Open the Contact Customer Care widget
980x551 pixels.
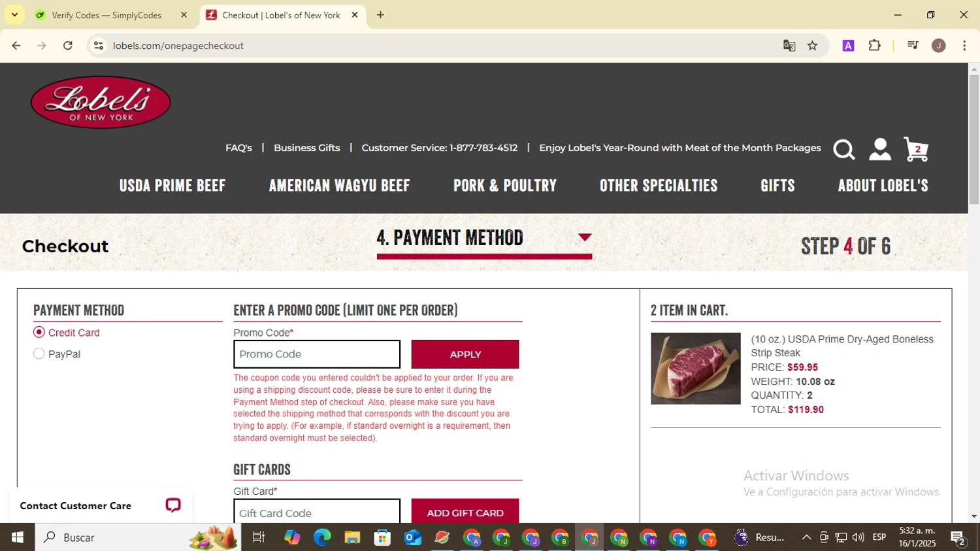(101, 505)
